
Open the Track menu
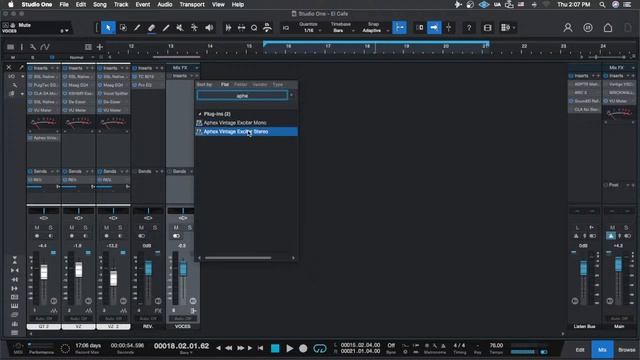click(x=121, y=4)
